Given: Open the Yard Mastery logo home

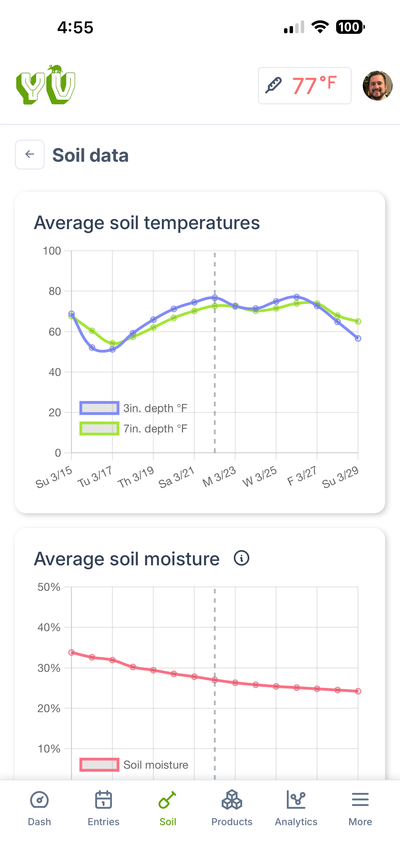Looking at the screenshot, I should (46, 85).
